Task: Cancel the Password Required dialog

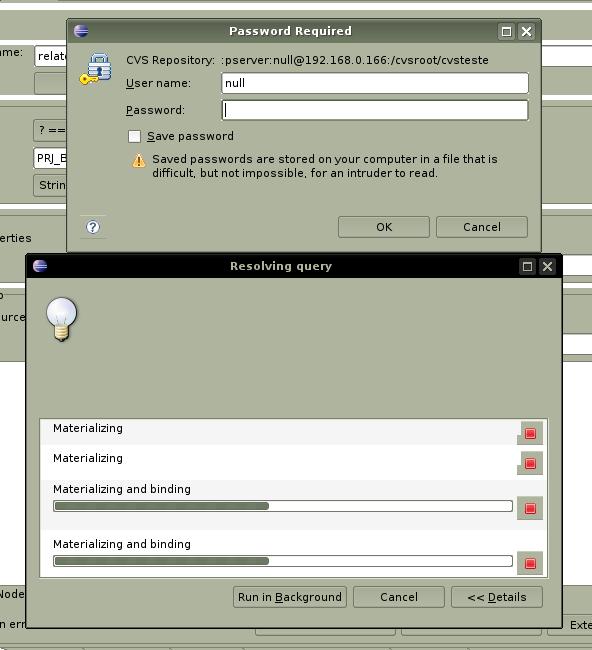Action: (x=482, y=227)
